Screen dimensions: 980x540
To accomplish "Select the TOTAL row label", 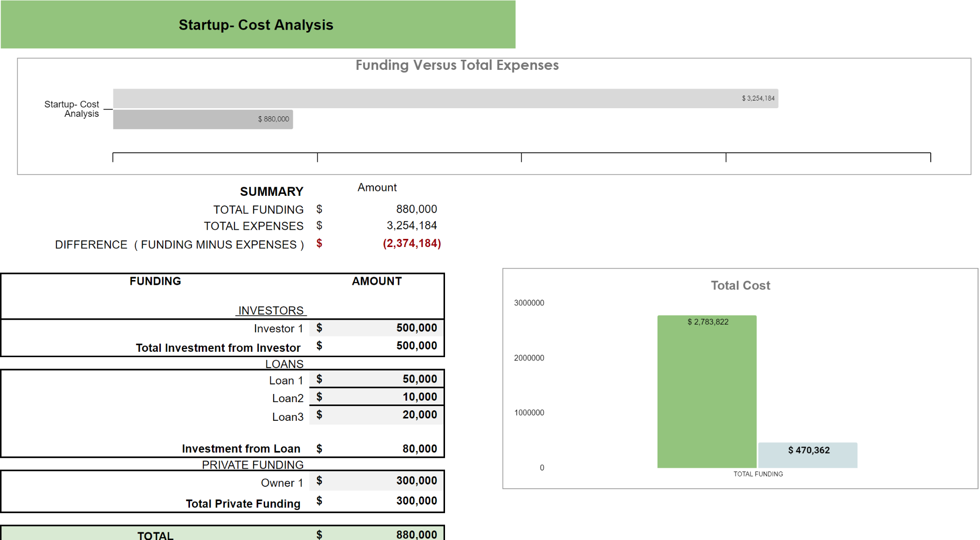I will pyautogui.click(x=155, y=535).
